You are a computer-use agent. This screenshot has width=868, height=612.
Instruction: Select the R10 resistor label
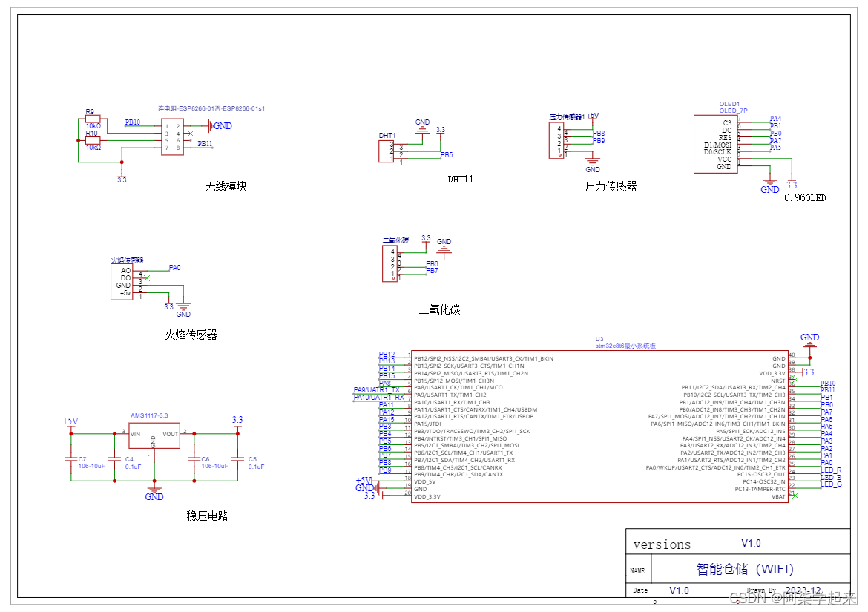tap(91, 134)
